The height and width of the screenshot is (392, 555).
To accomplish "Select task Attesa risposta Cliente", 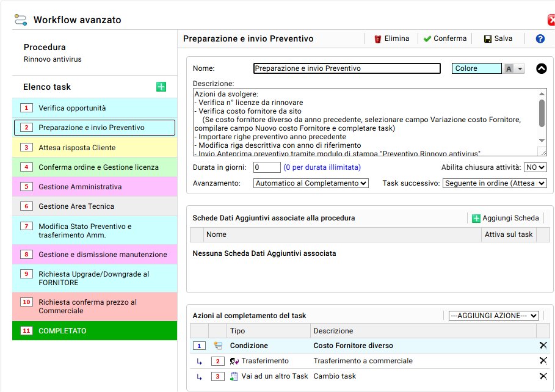I will [95, 148].
